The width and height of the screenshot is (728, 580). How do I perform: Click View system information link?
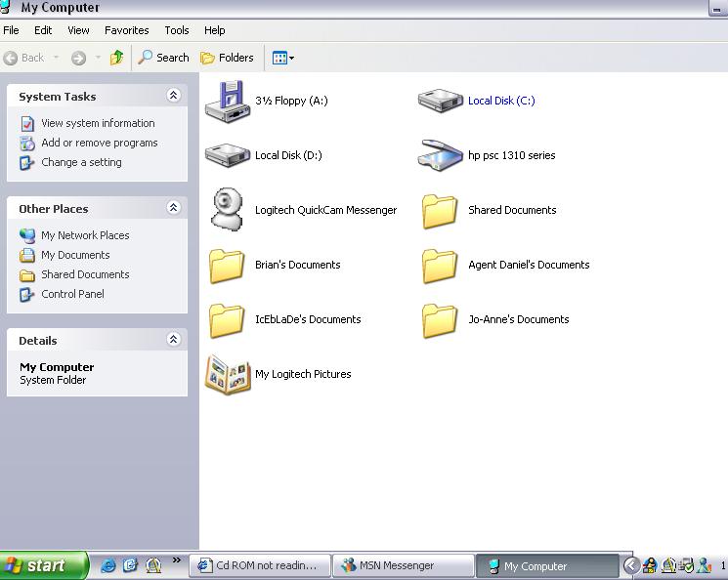click(98, 123)
